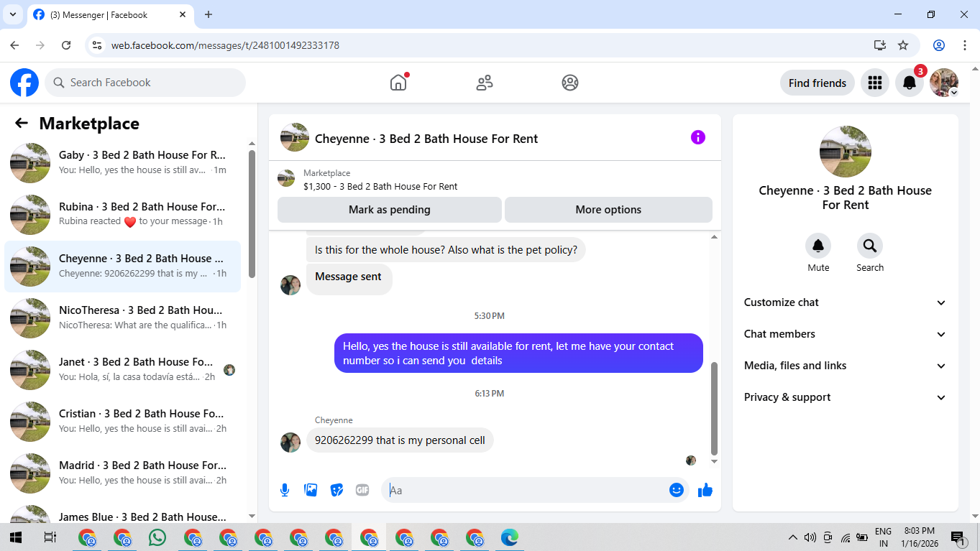
Task: Expand Privacy & support section
Action: click(846, 397)
